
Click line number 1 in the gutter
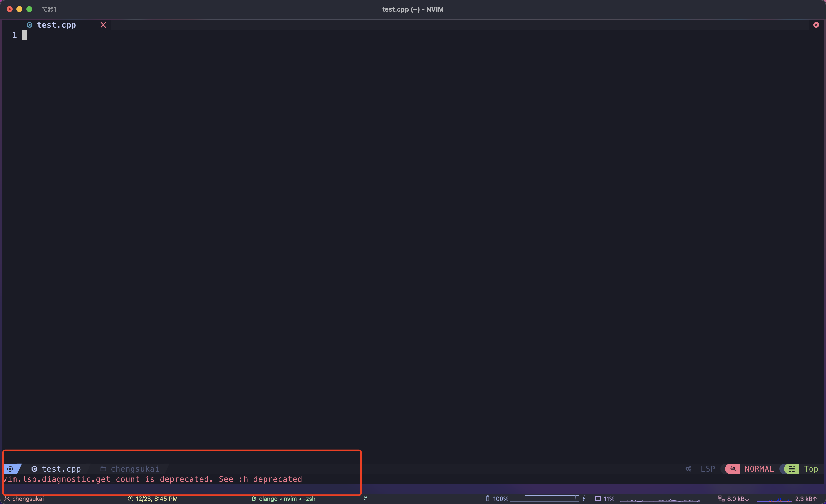(15, 35)
